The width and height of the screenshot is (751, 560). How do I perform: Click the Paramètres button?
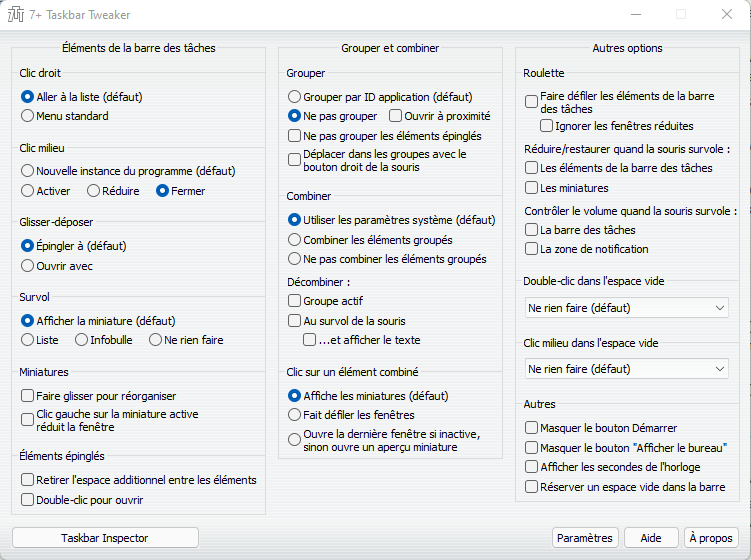pos(585,538)
